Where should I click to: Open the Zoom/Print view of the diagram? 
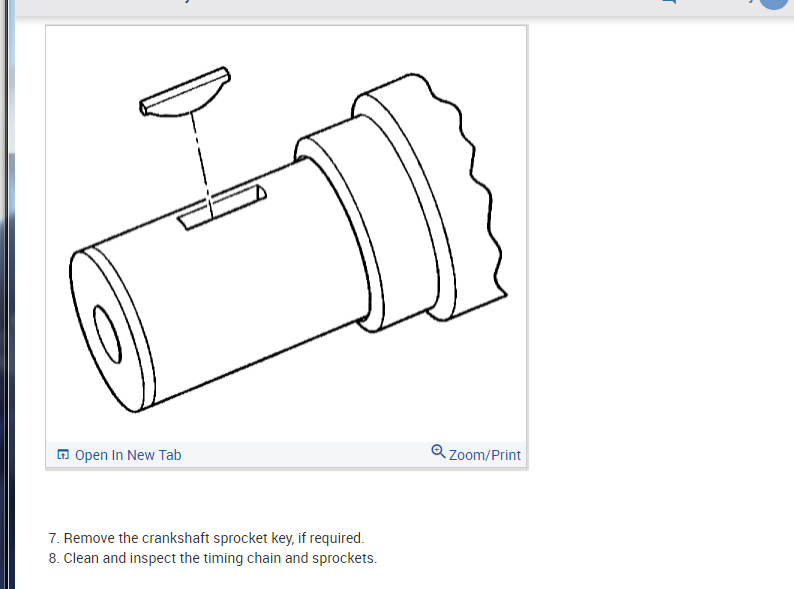pos(484,455)
